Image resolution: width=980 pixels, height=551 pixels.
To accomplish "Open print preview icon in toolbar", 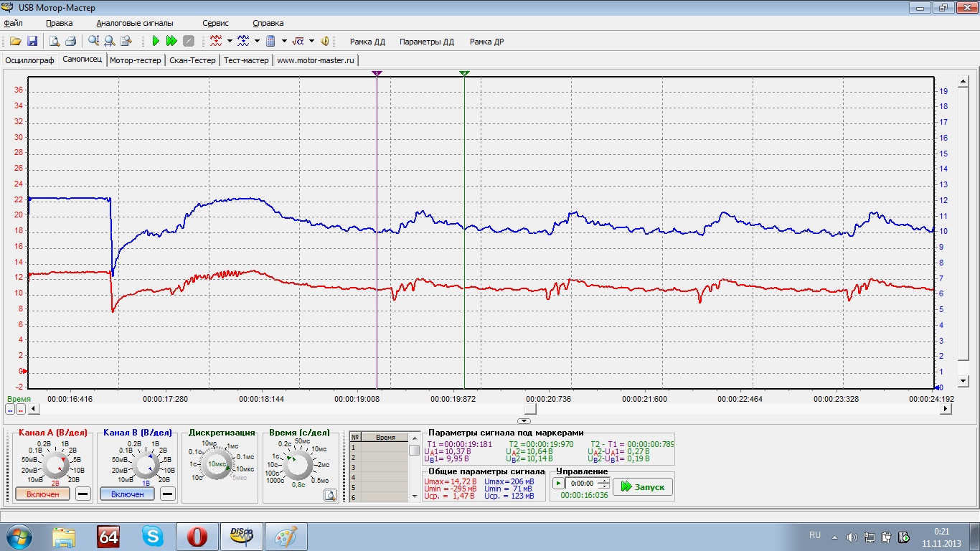I will click(55, 42).
